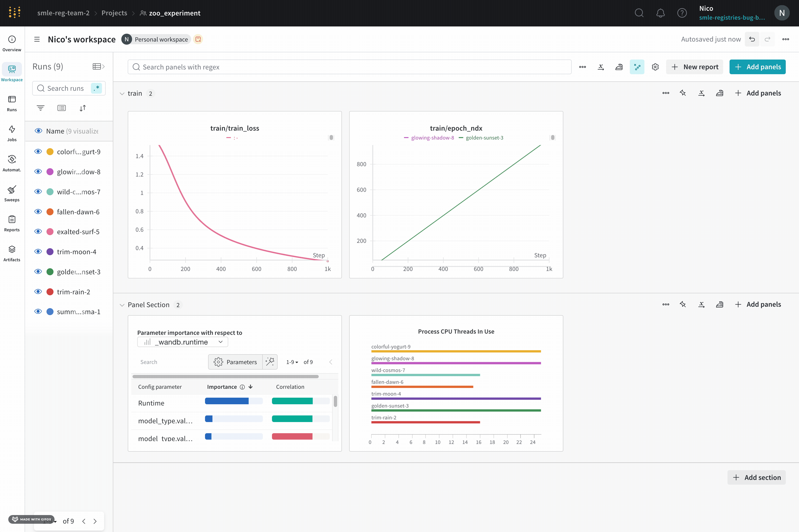799x532 pixels.
Task: Open the sort runs icon
Action: click(x=82, y=108)
